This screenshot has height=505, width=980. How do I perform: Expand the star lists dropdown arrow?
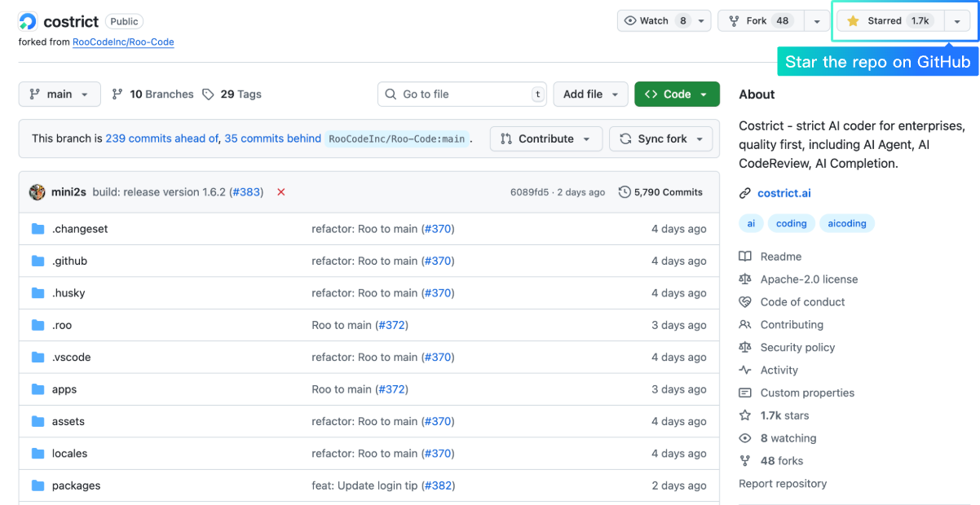(x=957, y=21)
